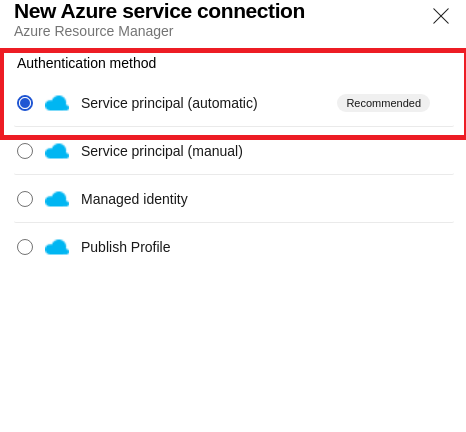Screen dimensions: 466x432
Task: Choose the Managed identity radio button
Action: 25,199
